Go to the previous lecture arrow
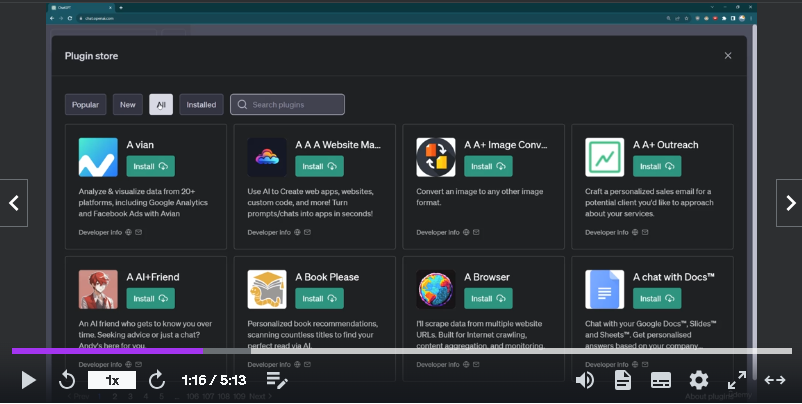Image resolution: width=802 pixels, height=404 pixels. coord(14,203)
